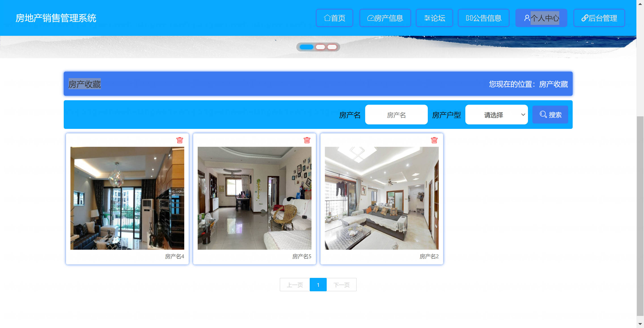644x328 pixels.
Task: Go to 后台管理 link
Action: pos(599,18)
